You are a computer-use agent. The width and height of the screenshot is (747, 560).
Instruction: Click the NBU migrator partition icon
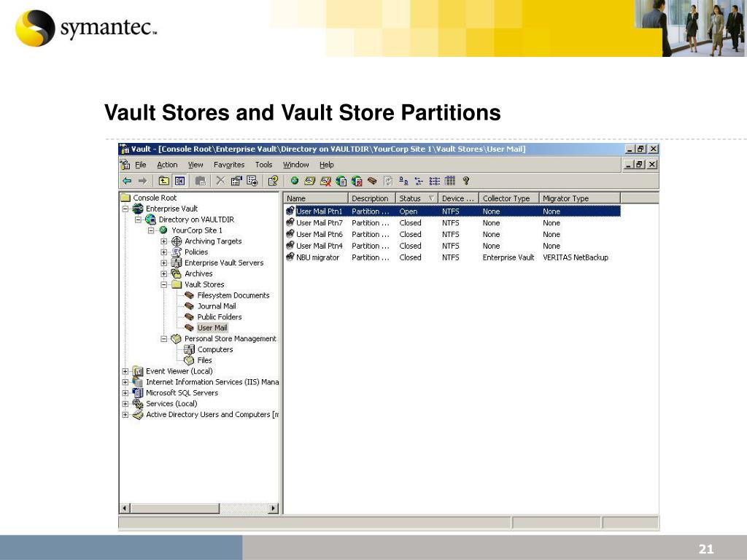tap(290, 257)
